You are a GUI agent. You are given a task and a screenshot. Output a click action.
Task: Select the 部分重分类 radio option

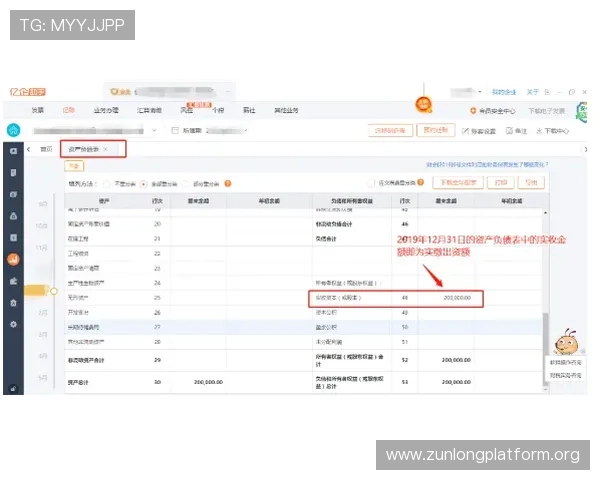coord(185,184)
